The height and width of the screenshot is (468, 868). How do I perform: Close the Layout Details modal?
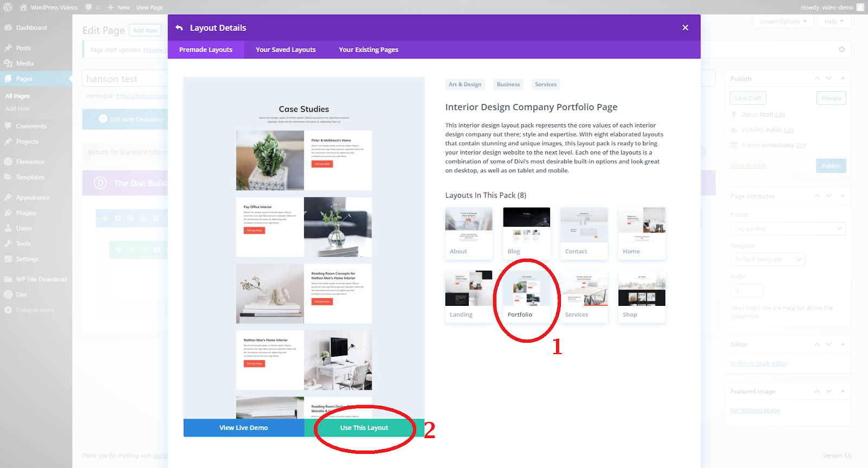(685, 28)
